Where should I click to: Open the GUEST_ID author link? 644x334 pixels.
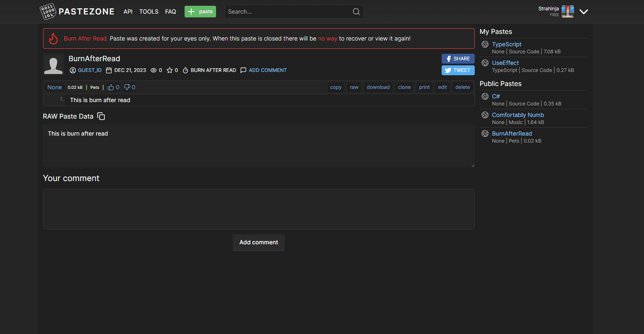pyautogui.click(x=90, y=70)
